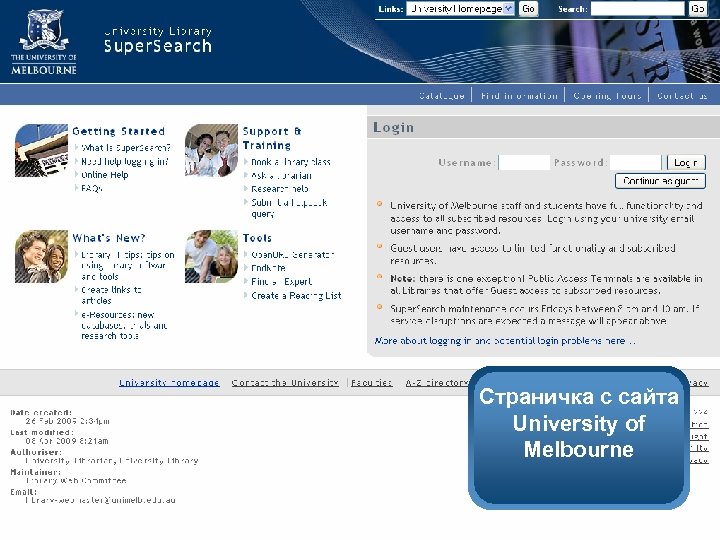Open the OpenURL Generator link
This screenshot has width=720, height=540.
[x=292, y=254]
